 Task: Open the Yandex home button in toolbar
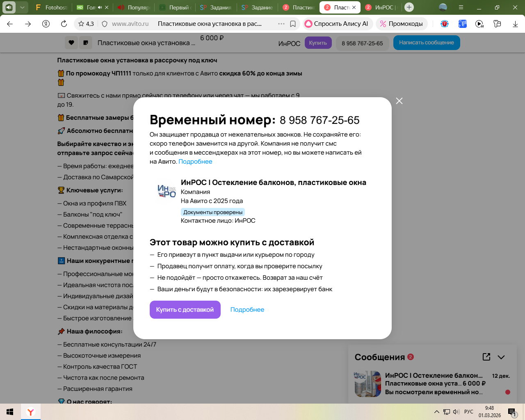point(46,24)
